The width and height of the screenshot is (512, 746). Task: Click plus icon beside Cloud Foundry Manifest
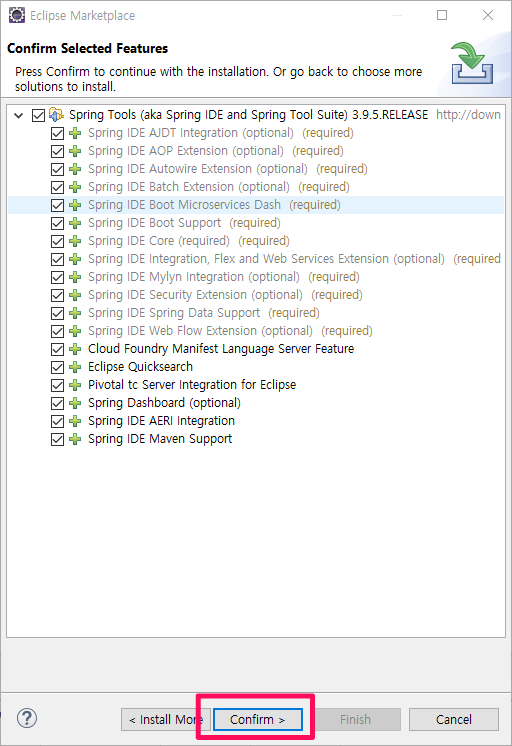(x=75, y=349)
